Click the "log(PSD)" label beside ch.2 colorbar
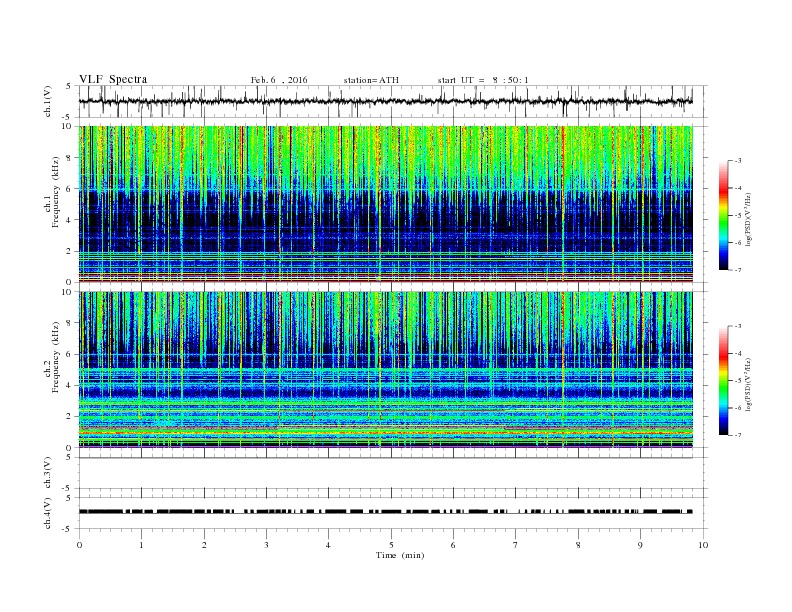This screenshot has width=792, height=612. [x=749, y=384]
